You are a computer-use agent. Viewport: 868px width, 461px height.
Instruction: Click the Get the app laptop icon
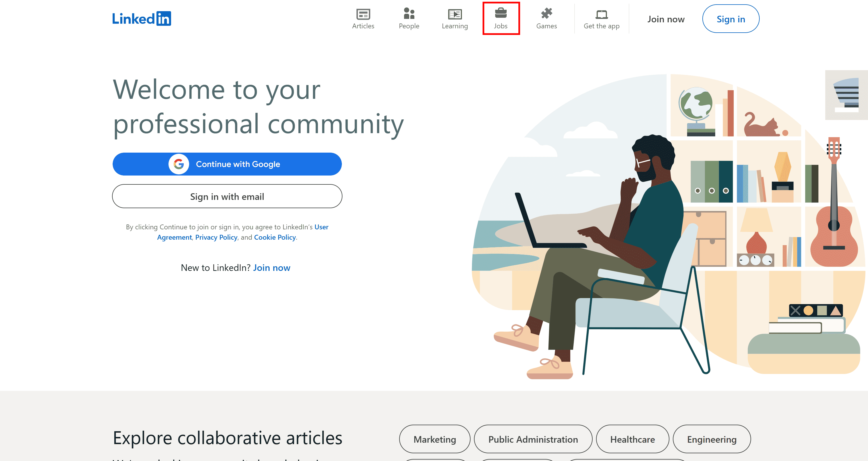[601, 15]
